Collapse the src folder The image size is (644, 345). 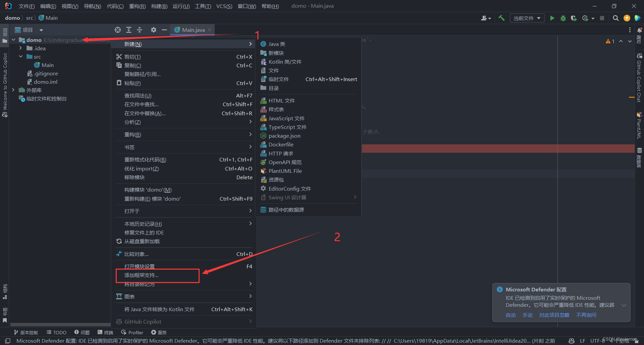pos(21,57)
